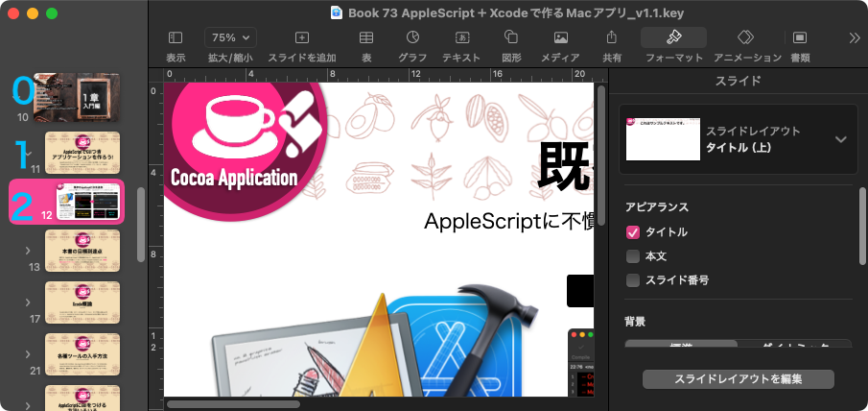Insert a chart with グラフ icon
The image size is (868, 411).
pyautogui.click(x=412, y=37)
